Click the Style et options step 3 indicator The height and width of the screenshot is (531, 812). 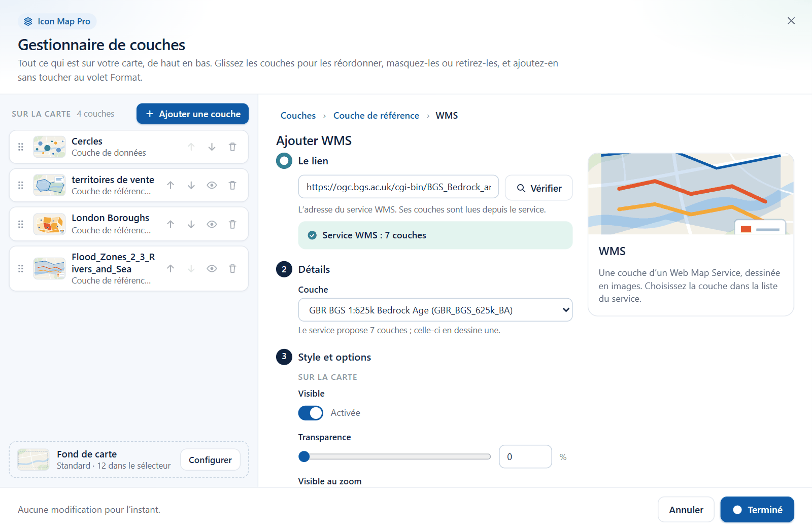point(284,357)
